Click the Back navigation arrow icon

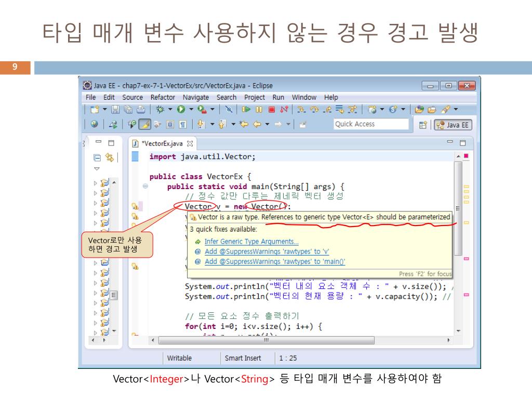tap(257, 124)
